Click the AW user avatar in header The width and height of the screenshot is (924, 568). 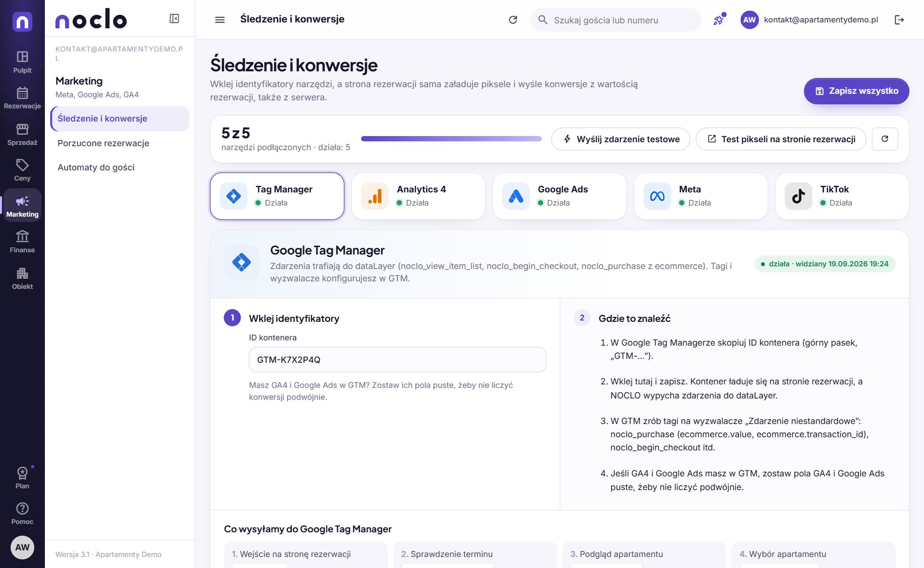point(749,20)
